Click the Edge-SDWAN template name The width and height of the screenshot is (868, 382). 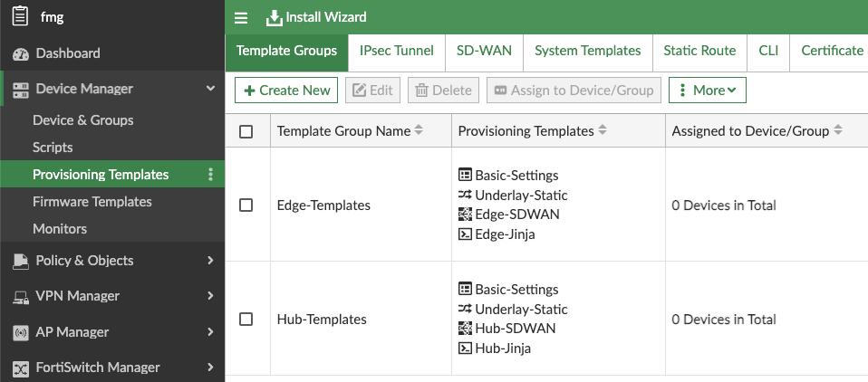(x=517, y=214)
